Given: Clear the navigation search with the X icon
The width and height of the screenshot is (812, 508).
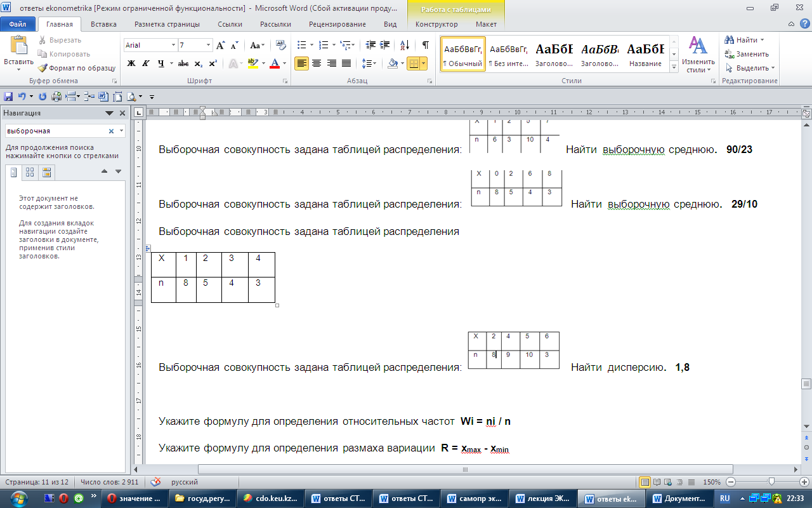Looking at the screenshot, I should tap(111, 131).
